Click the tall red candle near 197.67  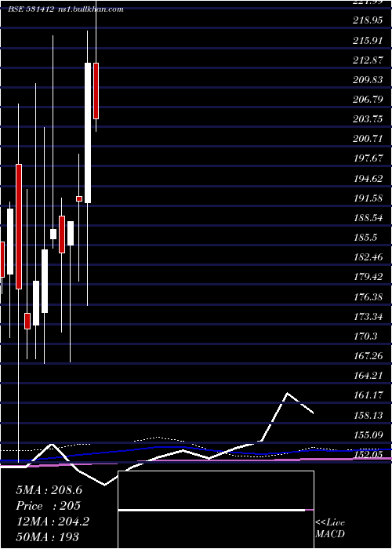point(19,227)
